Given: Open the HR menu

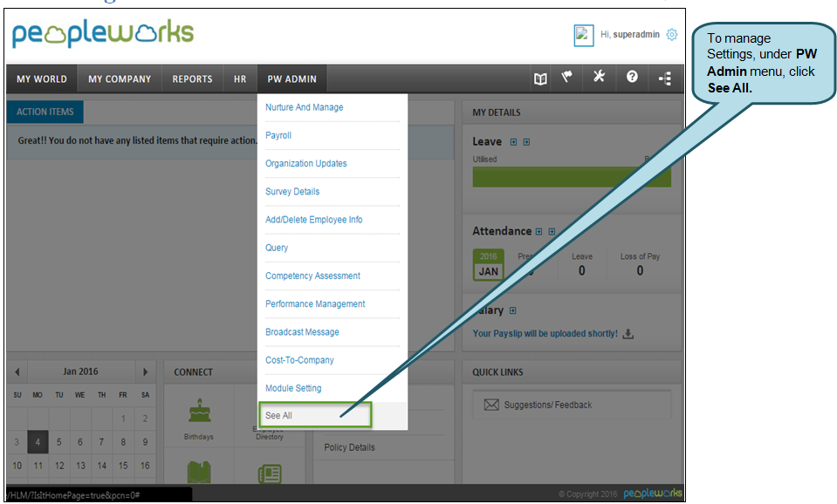Looking at the screenshot, I should (x=240, y=79).
